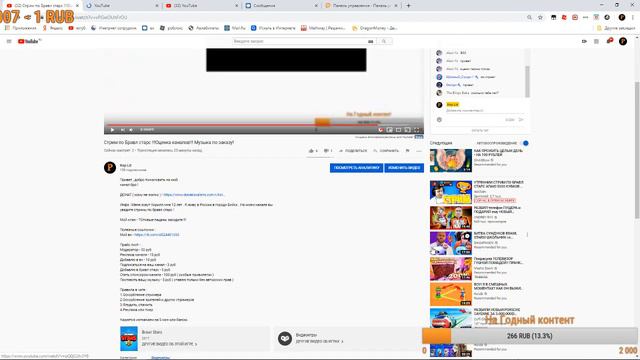Click the ИЗМЕНИТЬ ВИДЕО button
The image size is (640, 360).
(404, 168)
